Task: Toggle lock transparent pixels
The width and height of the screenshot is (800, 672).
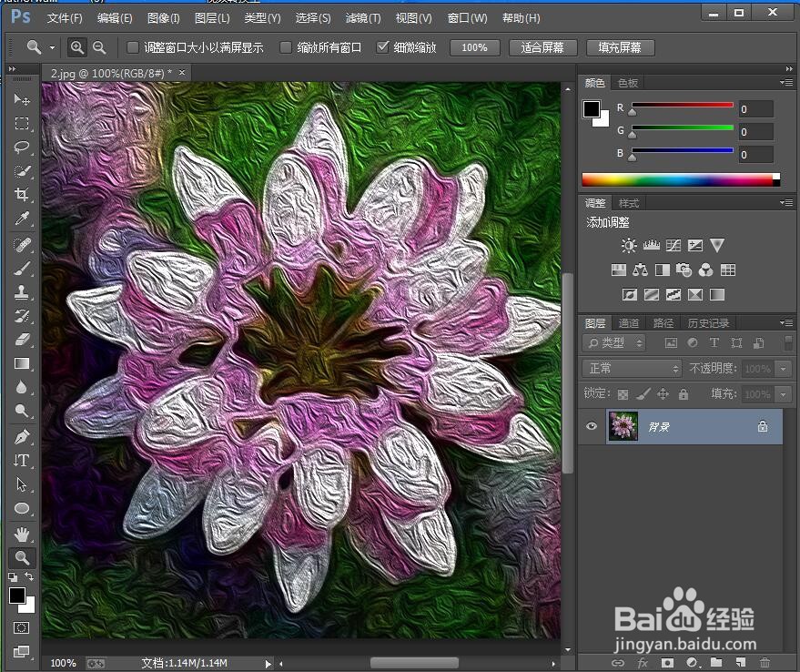Action: coord(623,394)
